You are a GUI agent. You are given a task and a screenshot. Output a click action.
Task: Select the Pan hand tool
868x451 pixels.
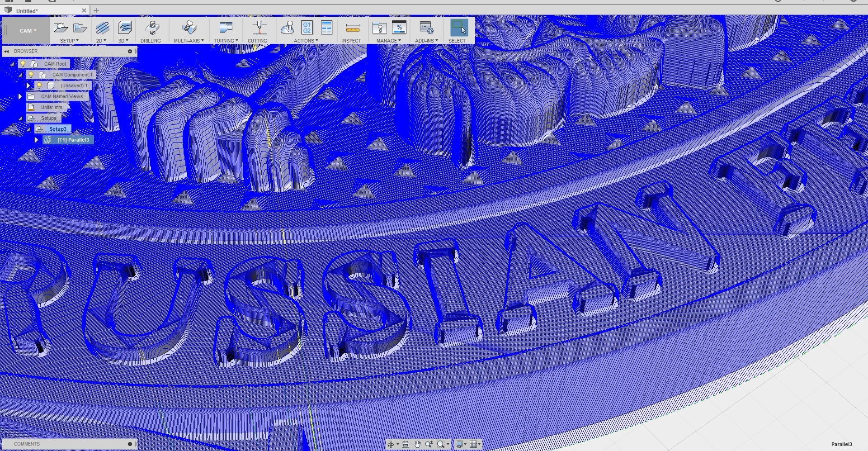pyautogui.click(x=417, y=445)
